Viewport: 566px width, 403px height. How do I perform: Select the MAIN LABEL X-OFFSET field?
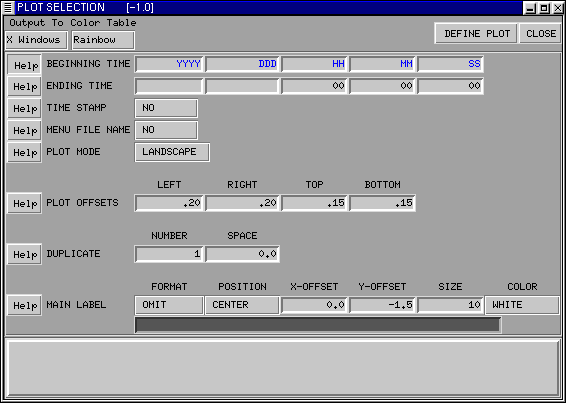tap(314, 305)
